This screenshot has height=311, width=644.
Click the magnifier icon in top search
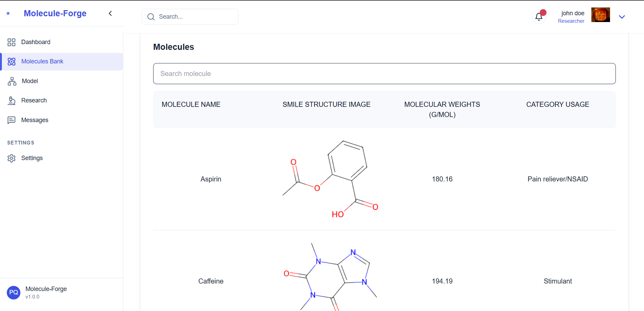pos(151,17)
